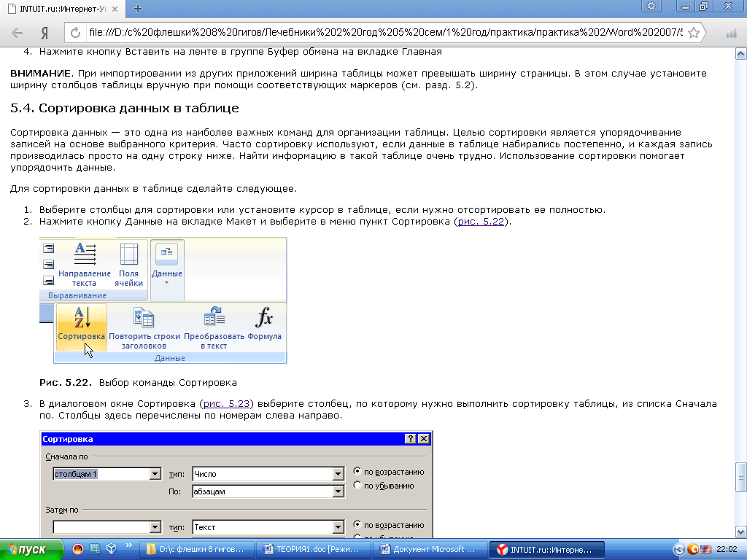Screen dimensions: 747x560
Task: Click middle alignment icon in Выравнивание group
Action: [49, 264]
